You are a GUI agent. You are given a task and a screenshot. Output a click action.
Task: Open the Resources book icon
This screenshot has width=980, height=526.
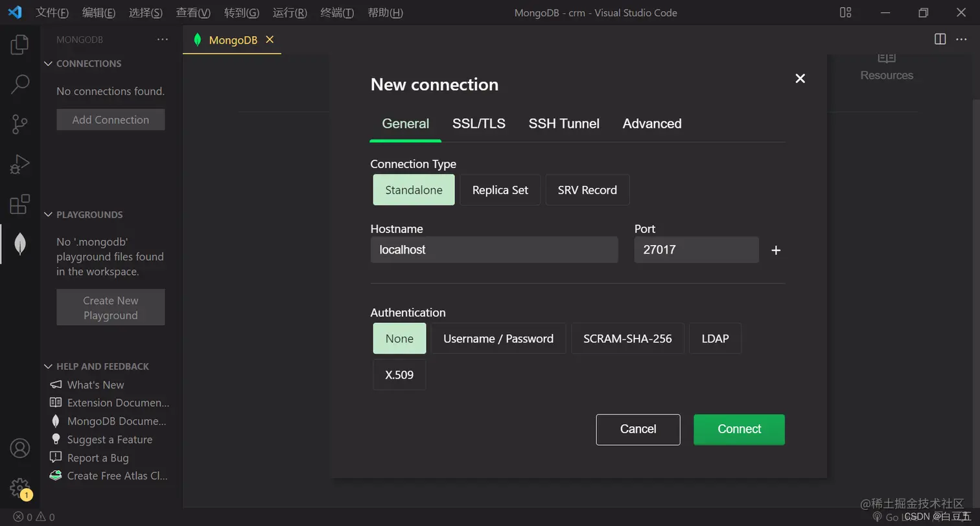(x=887, y=58)
